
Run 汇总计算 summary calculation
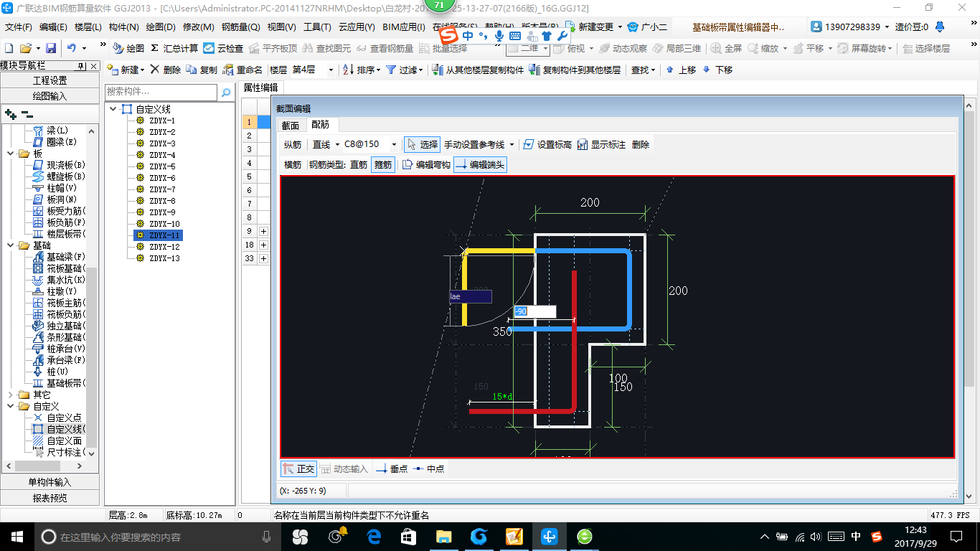(174, 48)
